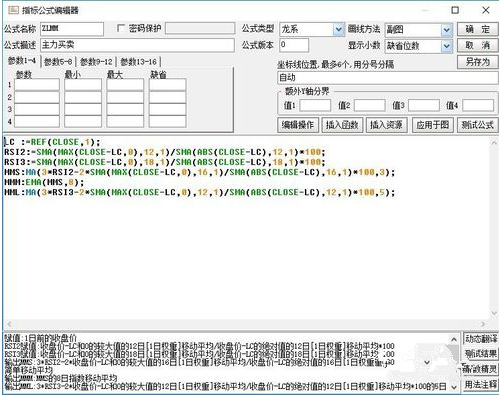Focus the 值4 Y-axis boundary field
Image resolution: width=499 pixels, height=396 pixels.
point(478,105)
